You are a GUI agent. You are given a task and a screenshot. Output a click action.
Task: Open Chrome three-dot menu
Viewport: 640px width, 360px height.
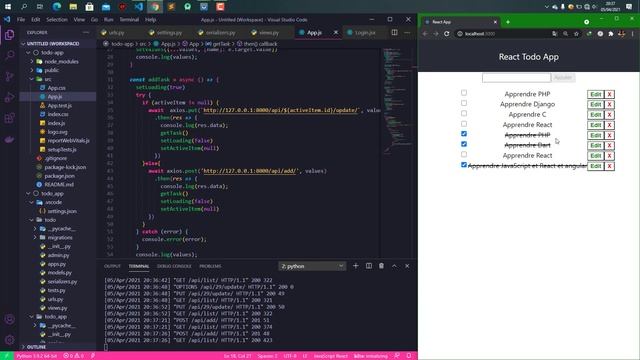pyautogui.click(x=633, y=34)
